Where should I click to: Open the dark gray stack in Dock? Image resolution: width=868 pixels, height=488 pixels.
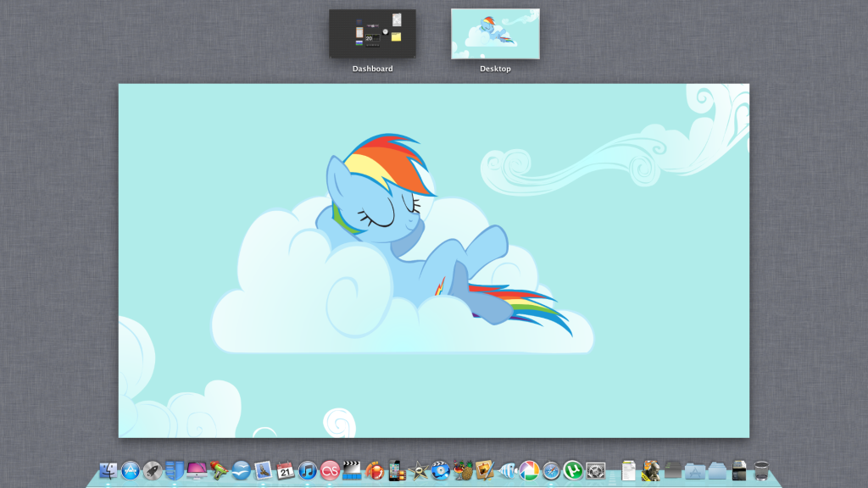[x=672, y=471]
